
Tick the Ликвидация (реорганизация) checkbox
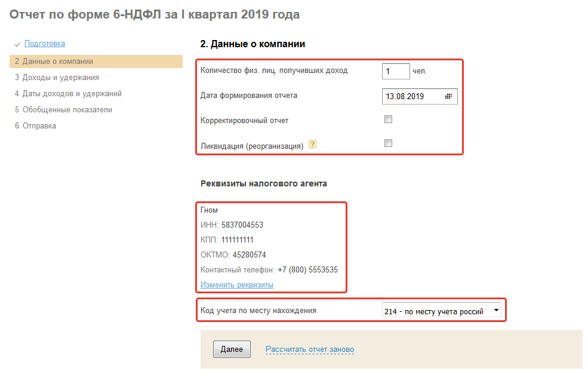point(388,143)
